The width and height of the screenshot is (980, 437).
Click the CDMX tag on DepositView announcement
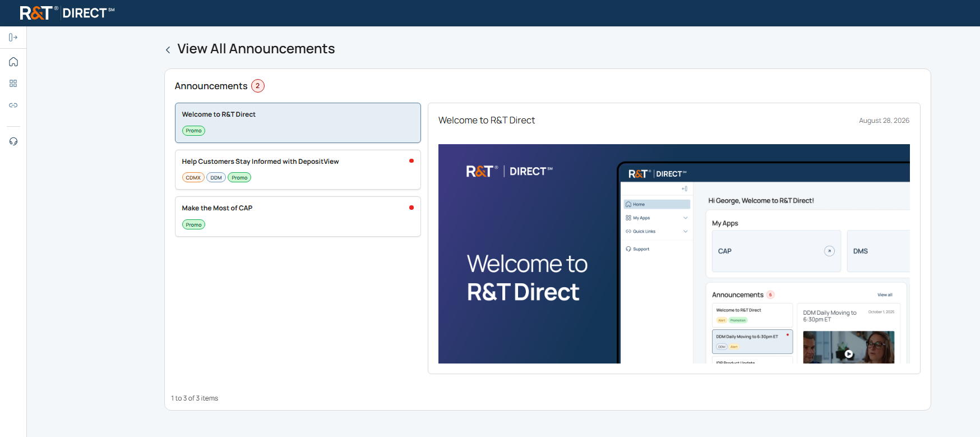[193, 178]
